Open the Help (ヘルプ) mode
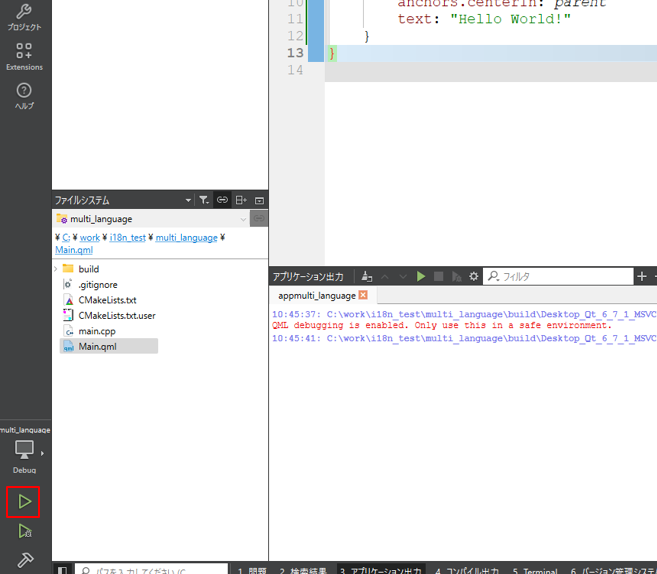 [25, 96]
